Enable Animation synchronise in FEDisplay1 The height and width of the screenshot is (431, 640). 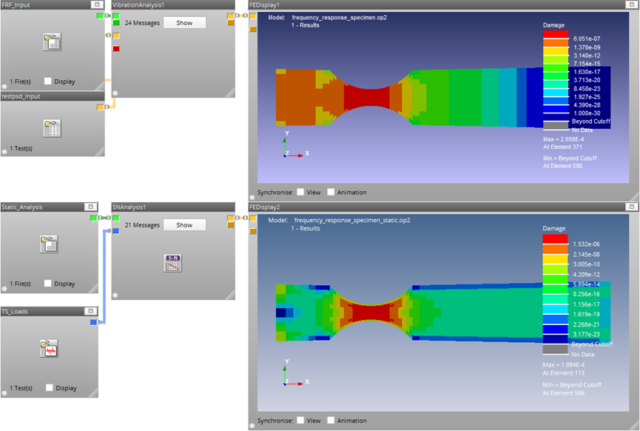[331, 192]
